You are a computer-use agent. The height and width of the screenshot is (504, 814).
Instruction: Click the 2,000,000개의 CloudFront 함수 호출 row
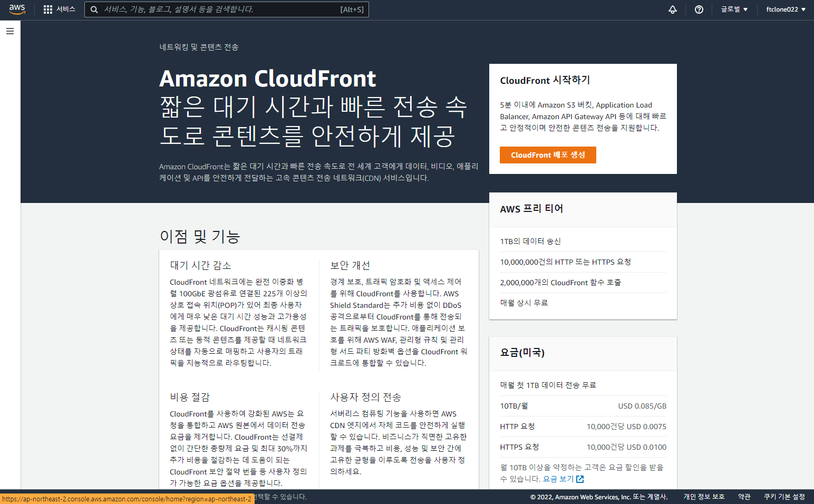(583, 283)
